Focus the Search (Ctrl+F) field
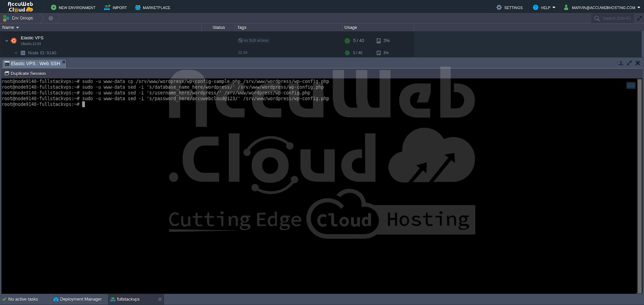Image resolution: width=644 pixels, height=305 pixels. [x=613, y=18]
